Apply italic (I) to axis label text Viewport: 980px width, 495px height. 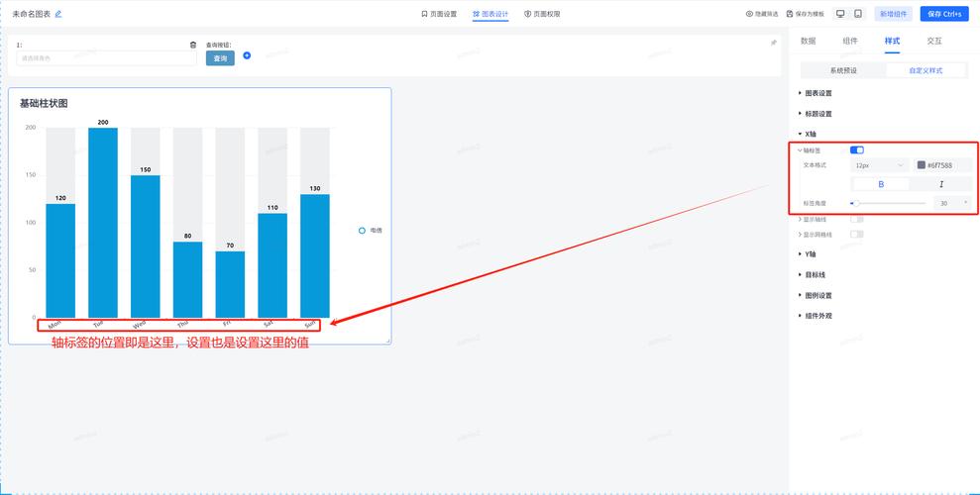click(x=940, y=184)
